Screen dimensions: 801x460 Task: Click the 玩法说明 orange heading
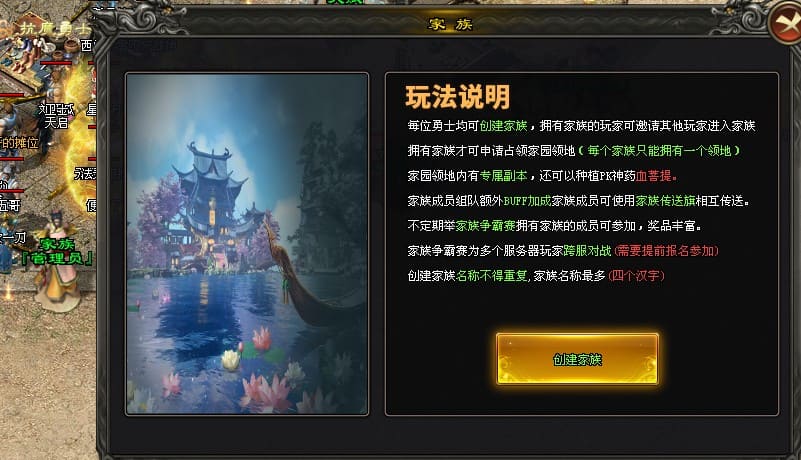point(457,97)
